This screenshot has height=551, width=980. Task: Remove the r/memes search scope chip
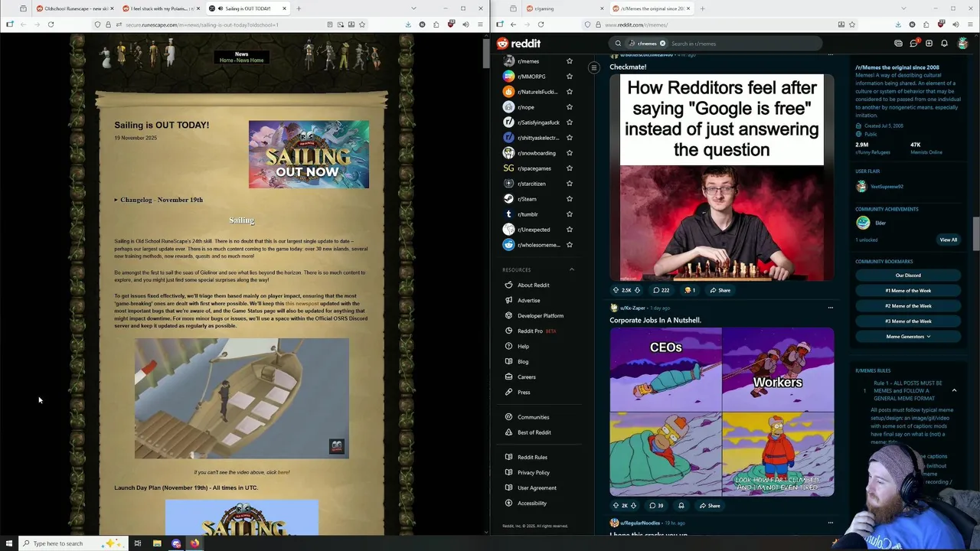point(662,44)
